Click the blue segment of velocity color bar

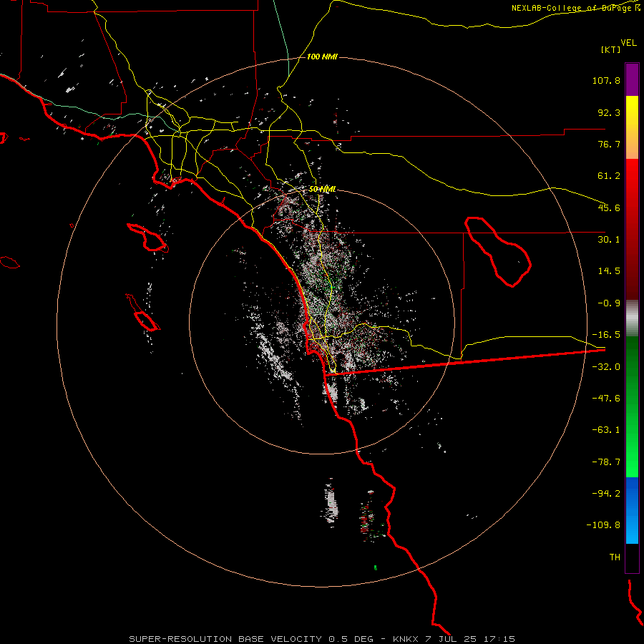click(x=632, y=510)
